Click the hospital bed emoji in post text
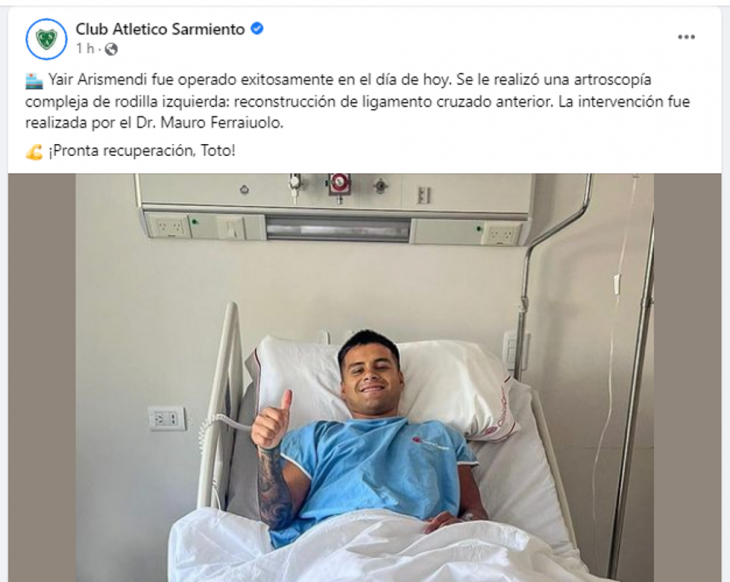Viewport: 730px width, 582px height. pyautogui.click(x=34, y=81)
